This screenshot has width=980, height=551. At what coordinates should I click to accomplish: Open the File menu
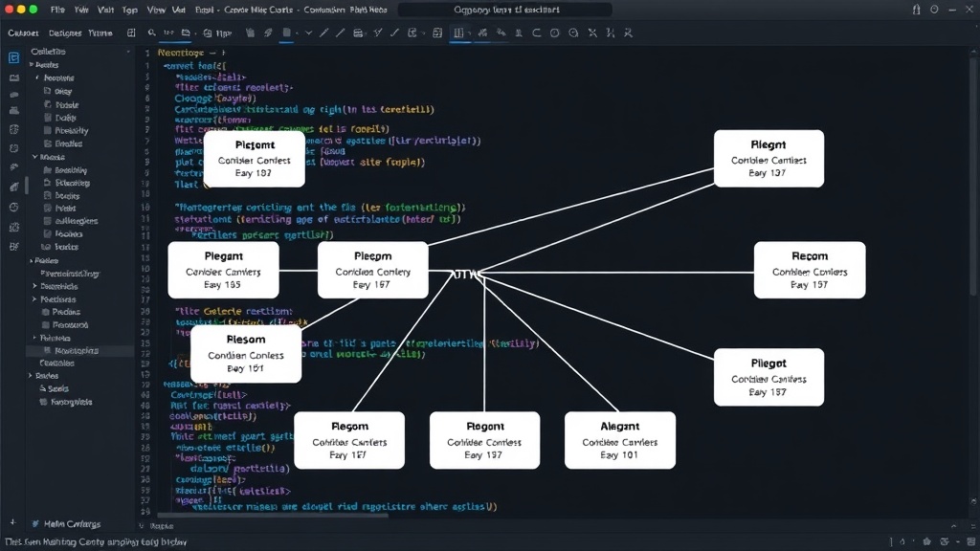(x=57, y=10)
